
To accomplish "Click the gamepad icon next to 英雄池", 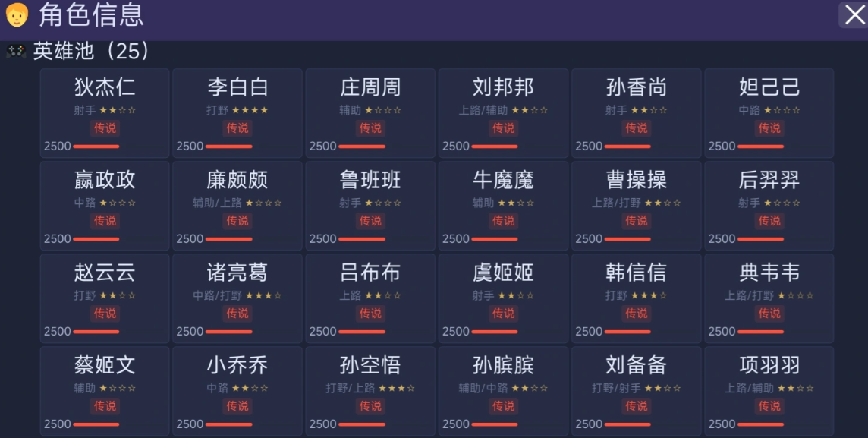I will point(15,52).
